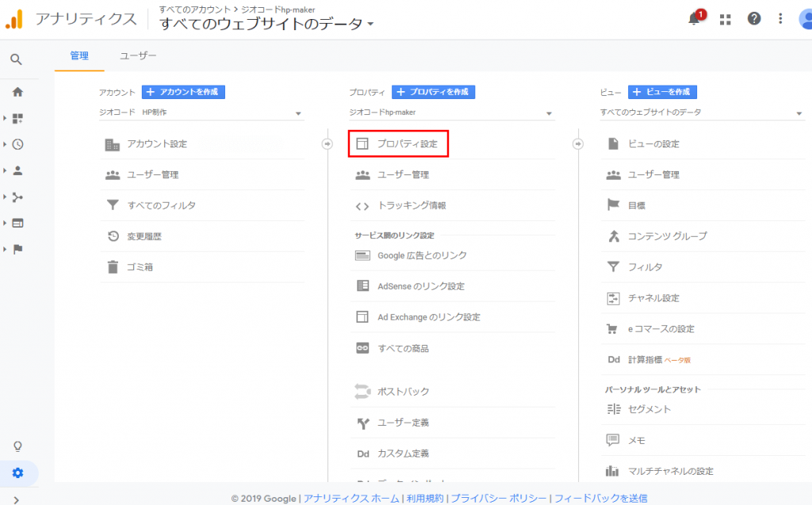812x505 pixels.
Task: Go to Home via sidebar house icon
Action: [17, 92]
